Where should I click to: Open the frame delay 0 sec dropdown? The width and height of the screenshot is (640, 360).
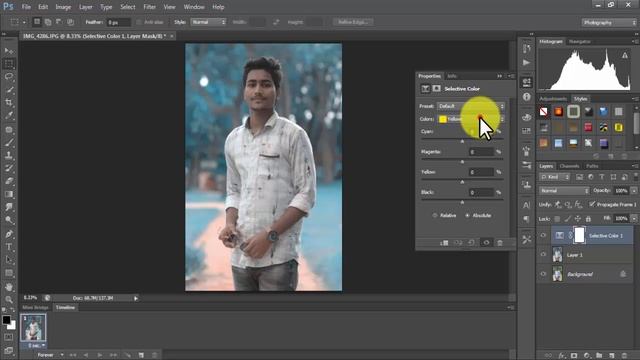tap(36, 345)
